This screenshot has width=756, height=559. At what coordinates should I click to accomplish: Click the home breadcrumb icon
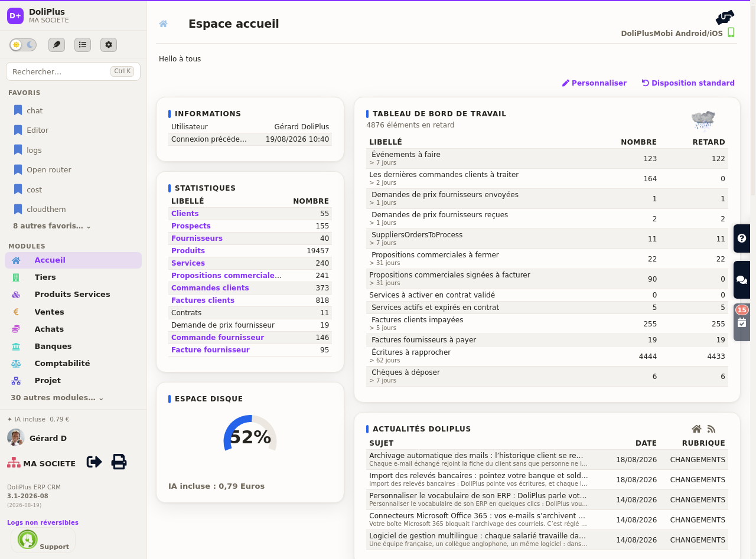click(164, 24)
